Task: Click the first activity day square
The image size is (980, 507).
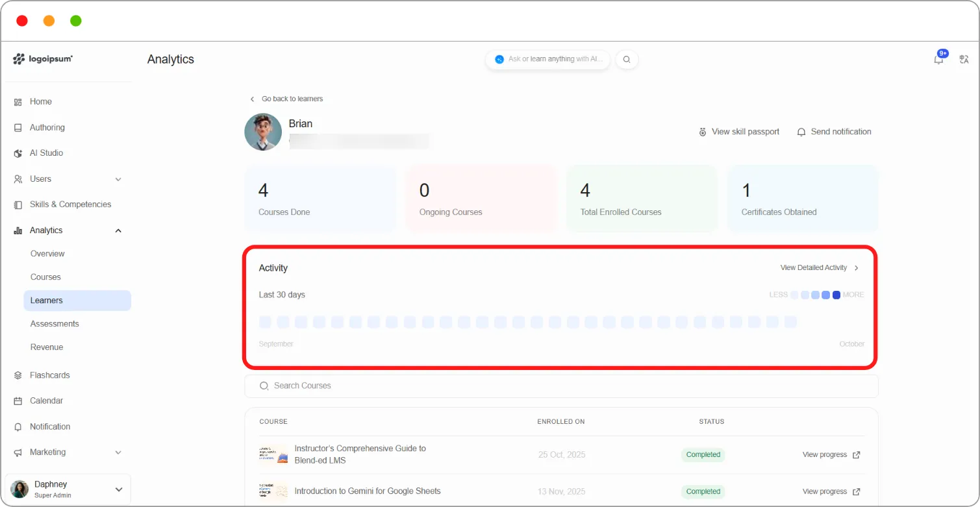Action: 265,322
